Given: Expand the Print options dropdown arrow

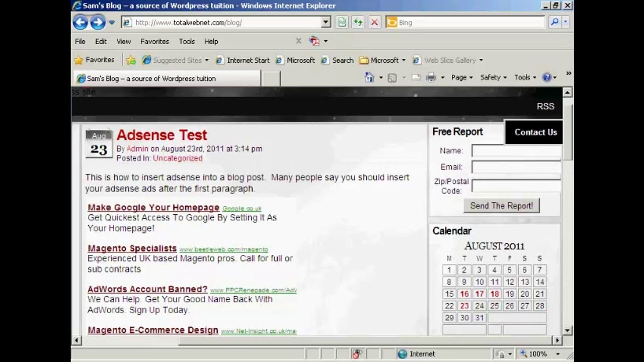Looking at the screenshot, I should tap(443, 77).
